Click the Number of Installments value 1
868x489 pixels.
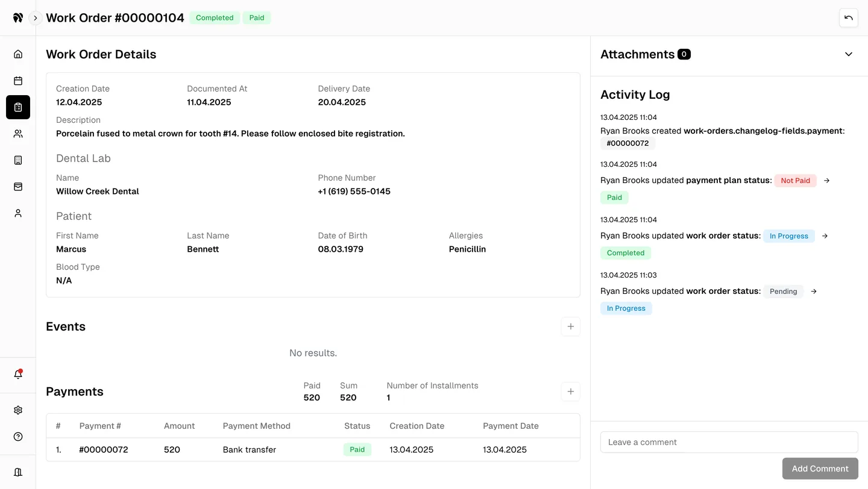point(388,398)
